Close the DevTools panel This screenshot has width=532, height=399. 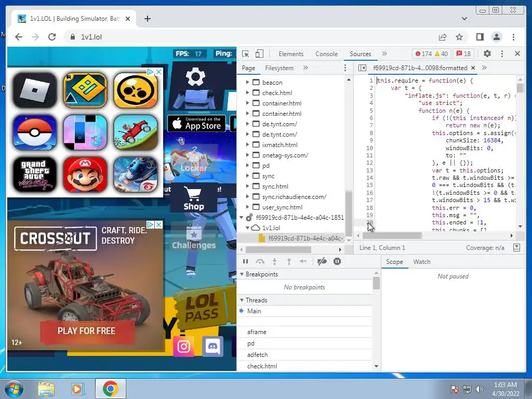coord(517,54)
